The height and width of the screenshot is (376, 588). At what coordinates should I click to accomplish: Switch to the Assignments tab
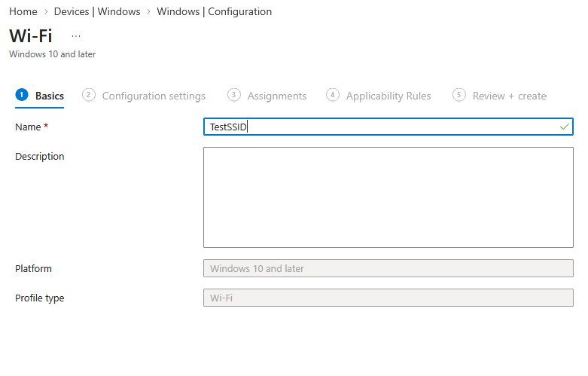coord(267,96)
